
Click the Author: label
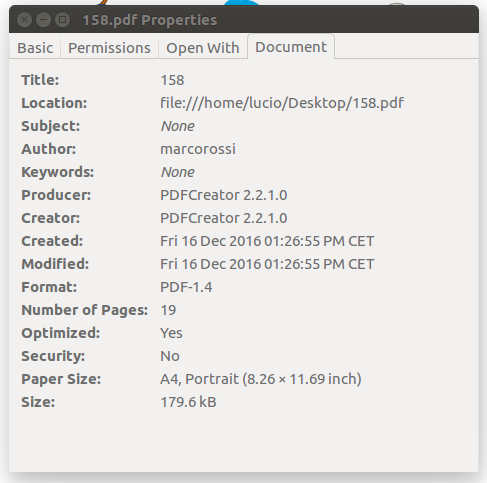[x=49, y=149]
